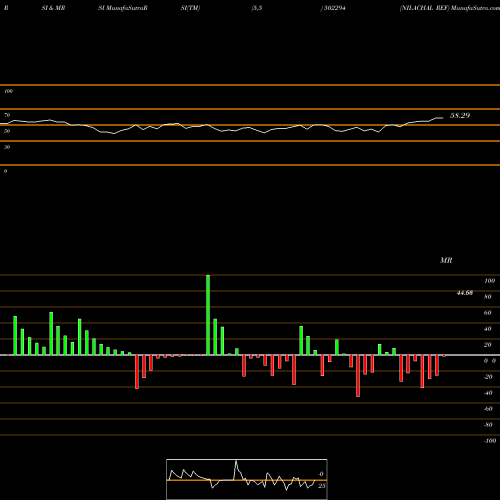Click the 50 level label on RSI axis
The width and height of the screenshot is (500, 500).
tap(7, 131)
